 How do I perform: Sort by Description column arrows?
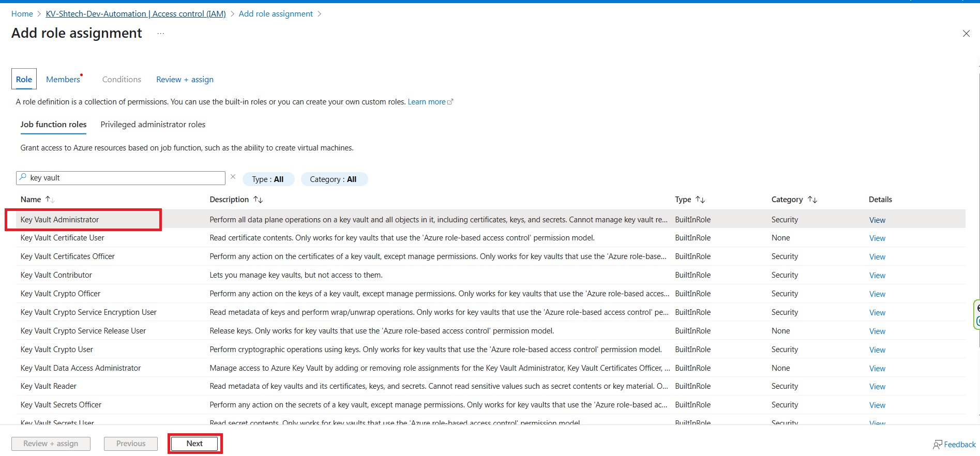coord(258,200)
